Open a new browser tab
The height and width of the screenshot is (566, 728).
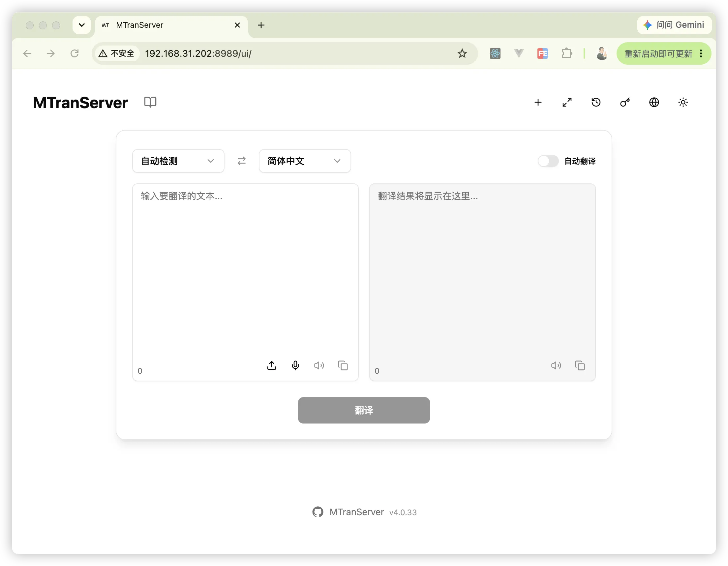[x=261, y=25]
